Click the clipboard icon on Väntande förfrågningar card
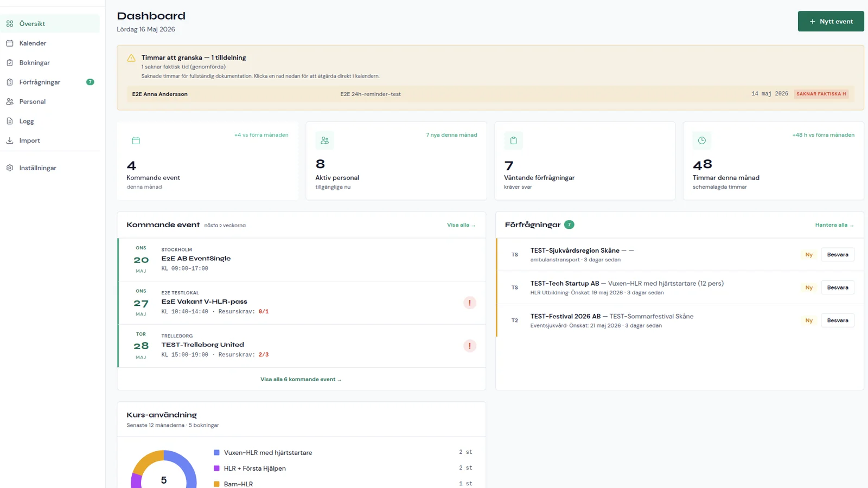Screen dimensions: 868x488 pos(513,141)
